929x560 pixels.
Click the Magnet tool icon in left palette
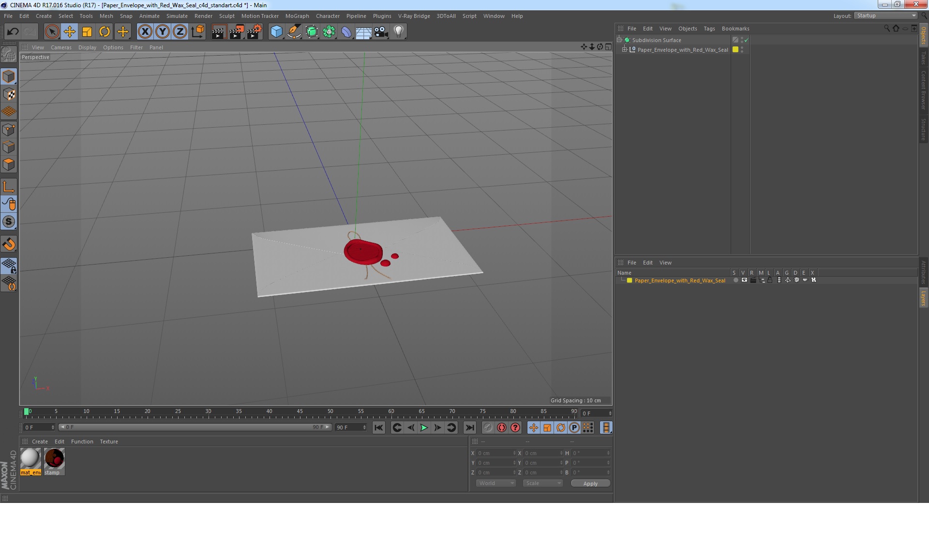9,244
